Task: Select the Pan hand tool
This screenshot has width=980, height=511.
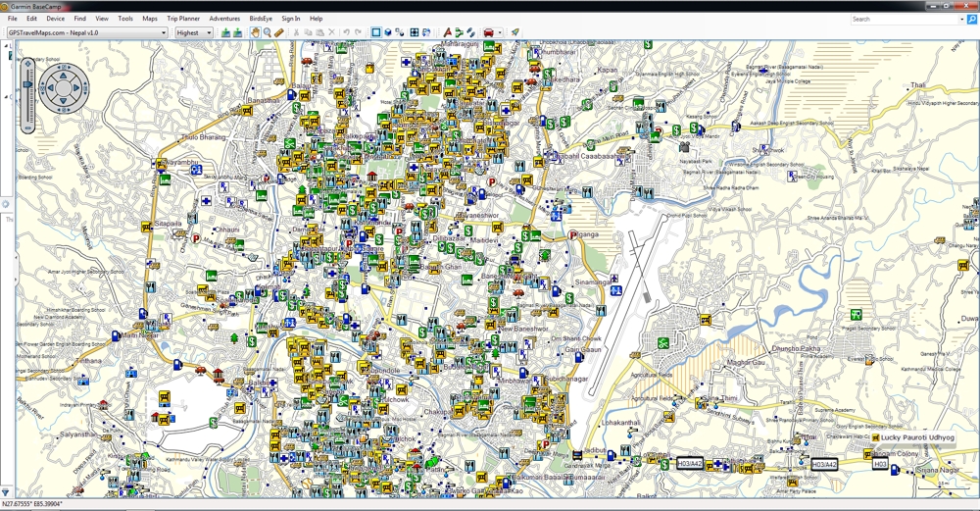Action: point(255,32)
